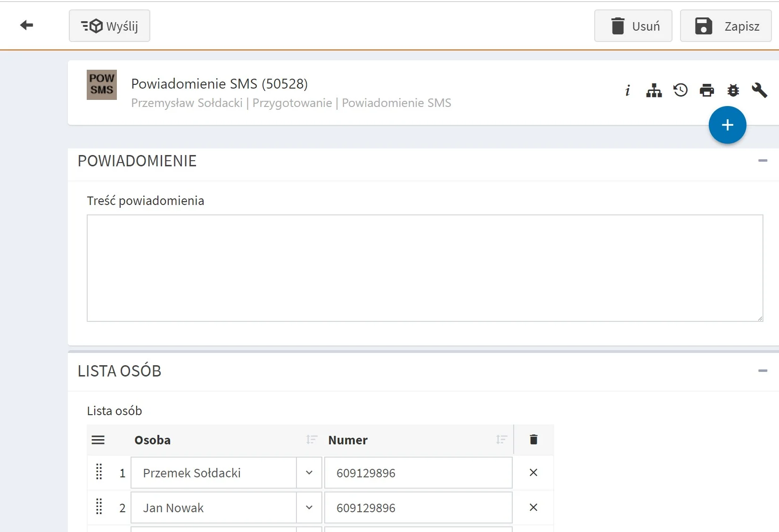
Task: Click the blue plus add button
Action: (x=727, y=125)
